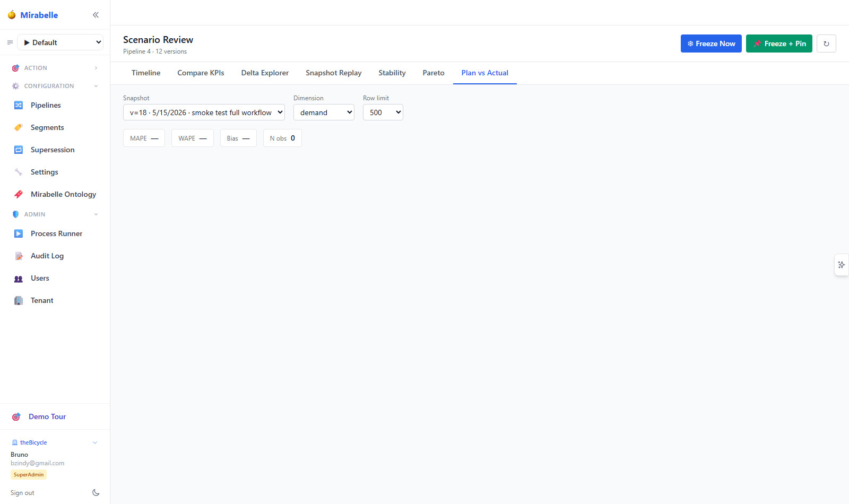Image resolution: width=849 pixels, height=504 pixels.
Task: Switch to the Delta Explorer tab
Action: 265,73
